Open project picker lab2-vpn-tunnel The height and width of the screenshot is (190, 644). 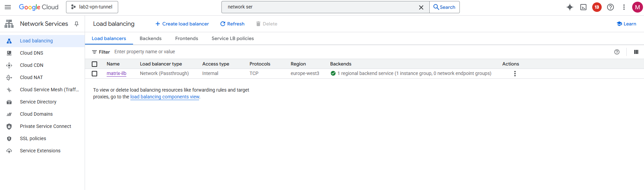pos(92,7)
